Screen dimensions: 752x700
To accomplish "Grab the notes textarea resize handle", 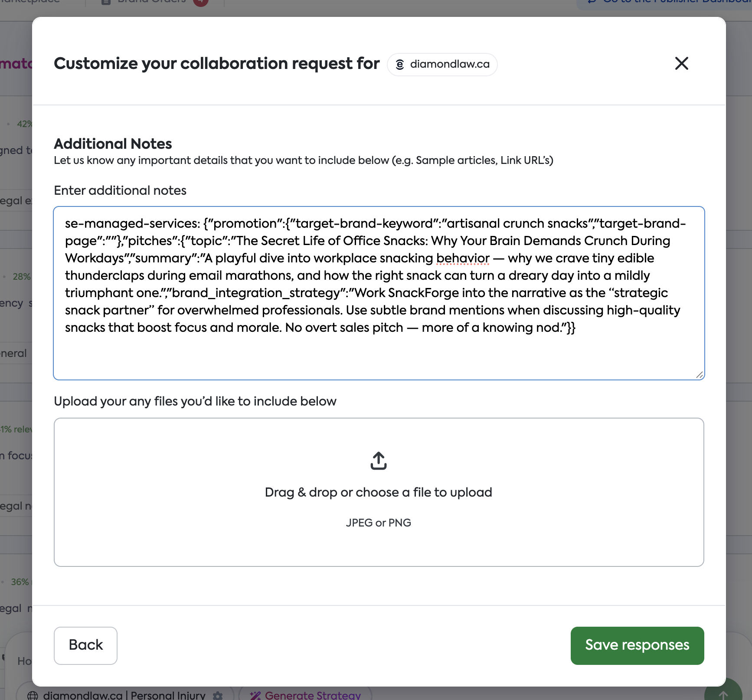I will [699, 375].
